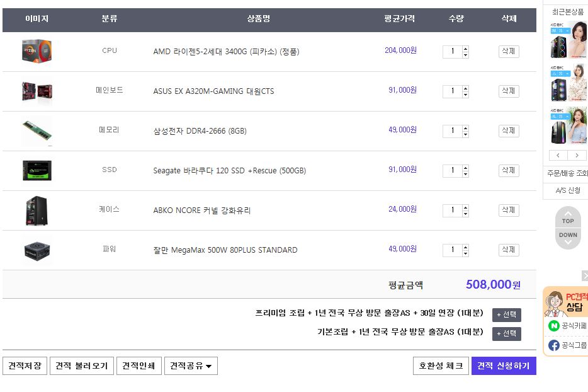The height and width of the screenshot is (392, 588).
Task: Click the ABKO case product image
Action: tap(37, 210)
